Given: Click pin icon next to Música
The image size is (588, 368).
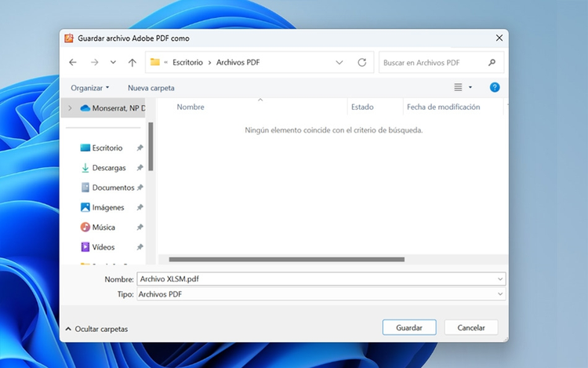Looking at the screenshot, I should pyautogui.click(x=140, y=228).
